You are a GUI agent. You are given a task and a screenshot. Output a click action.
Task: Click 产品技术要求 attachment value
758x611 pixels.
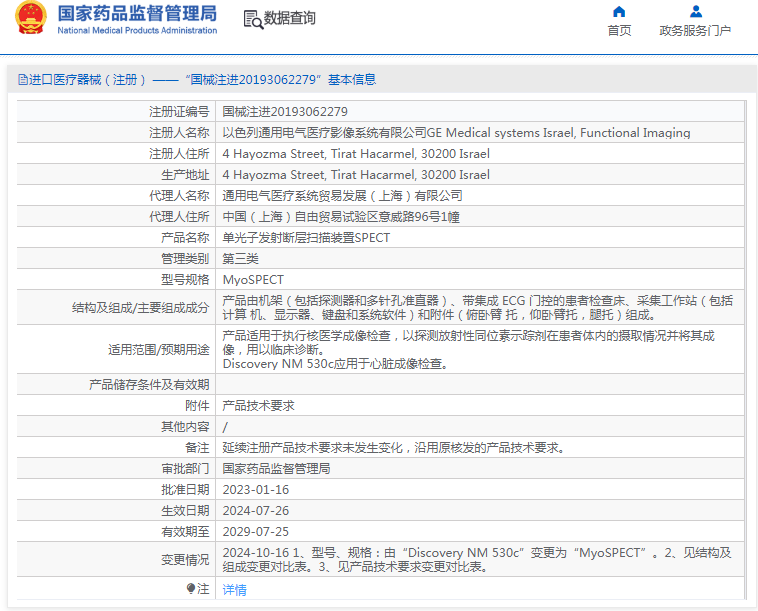click(x=258, y=406)
